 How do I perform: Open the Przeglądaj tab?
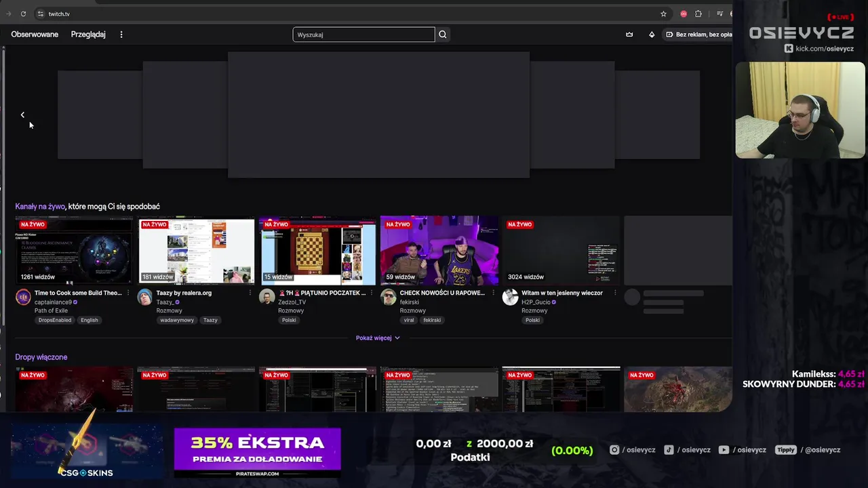[88, 35]
